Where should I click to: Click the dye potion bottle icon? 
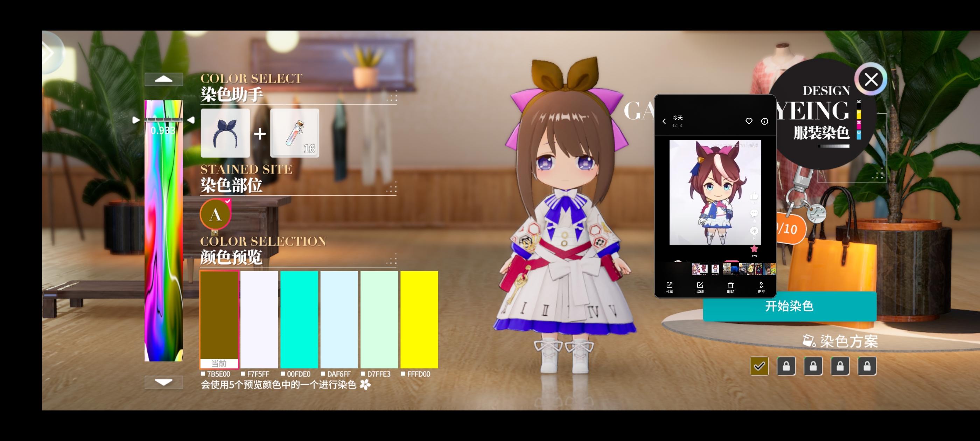[x=294, y=133]
